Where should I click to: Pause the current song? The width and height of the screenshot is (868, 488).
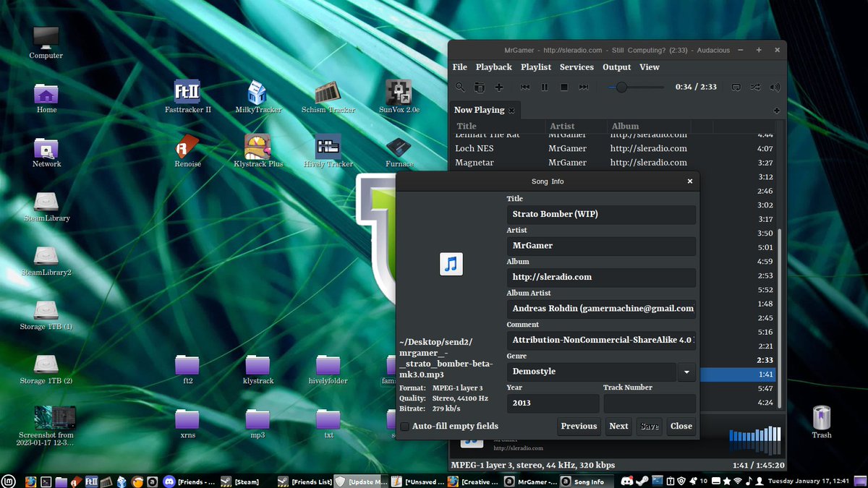pos(545,87)
